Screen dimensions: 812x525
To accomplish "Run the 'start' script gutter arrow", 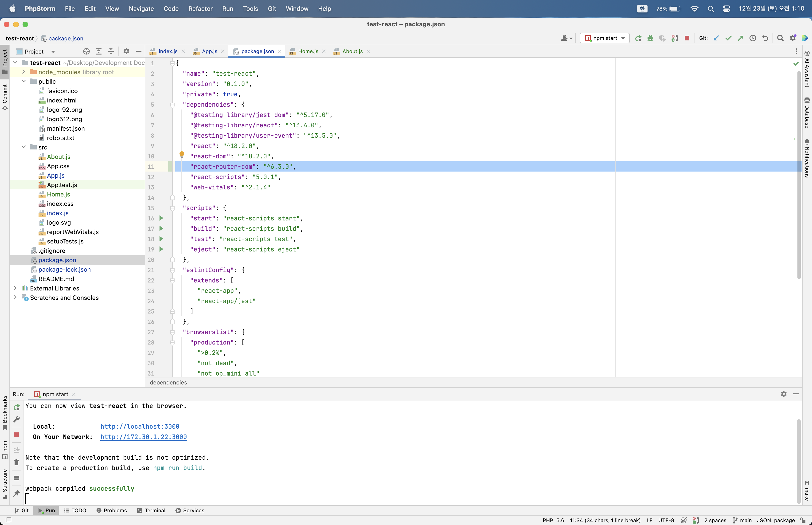I will pyautogui.click(x=161, y=218).
